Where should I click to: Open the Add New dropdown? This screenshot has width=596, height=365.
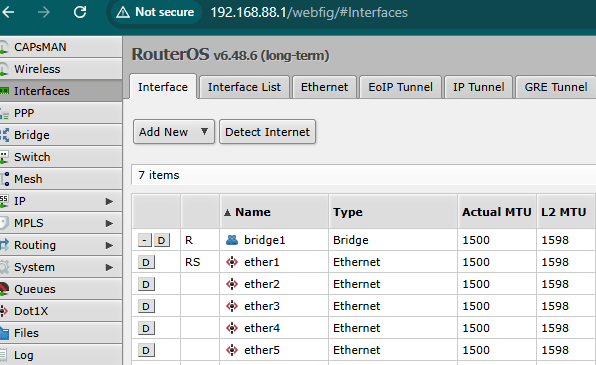pos(174,132)
